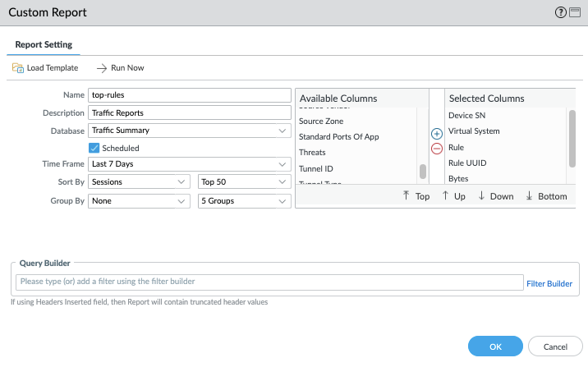This screenshot has height=367, width=588.
Task: Click the Run Now arrow
Action: point(103,68)
